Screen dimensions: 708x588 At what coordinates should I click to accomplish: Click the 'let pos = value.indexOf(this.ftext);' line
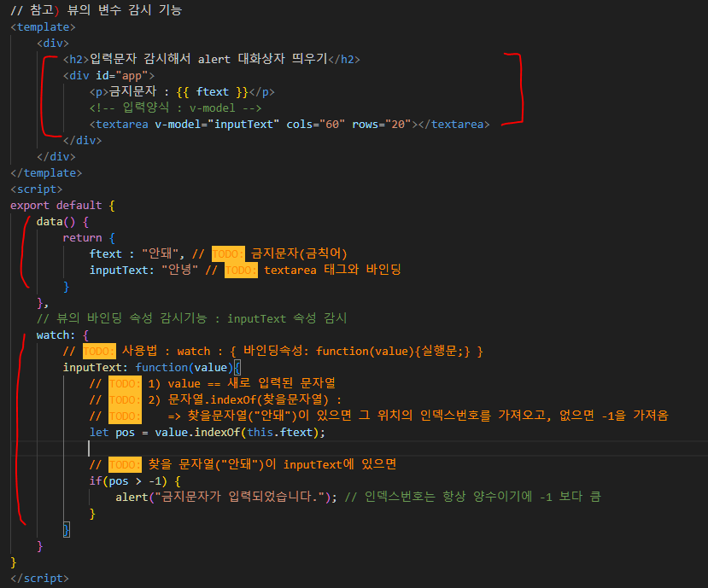click(x=208, y=433)
